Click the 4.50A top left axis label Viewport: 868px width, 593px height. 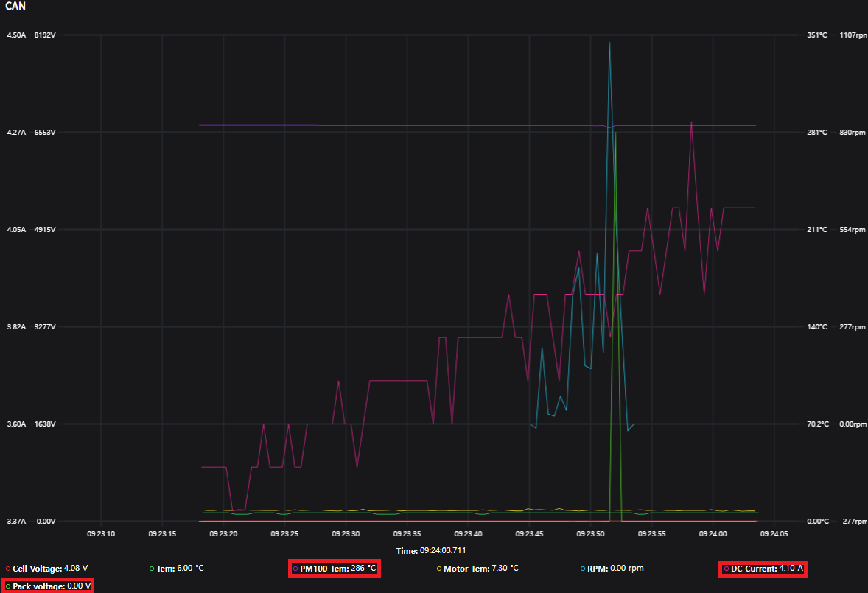click(16, 35)
